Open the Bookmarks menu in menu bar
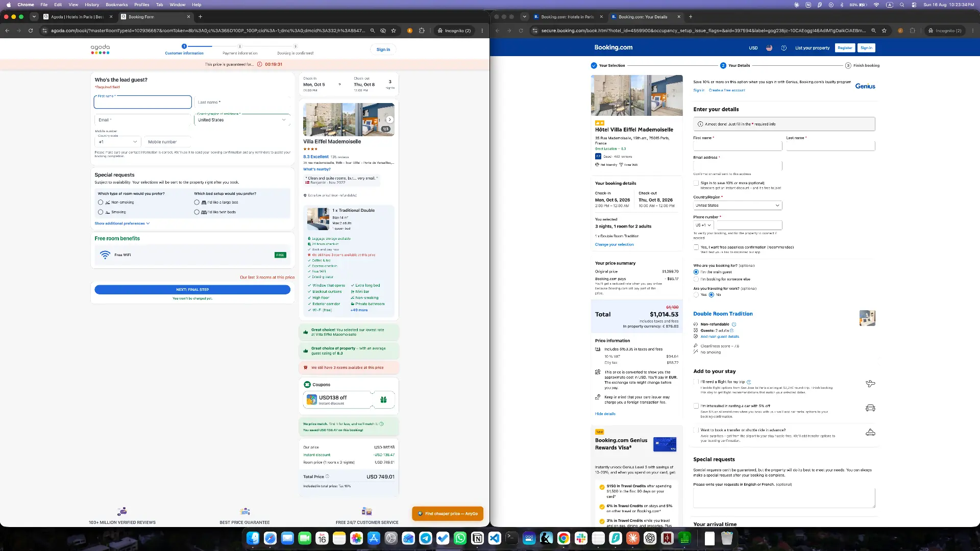 (116, 5)
